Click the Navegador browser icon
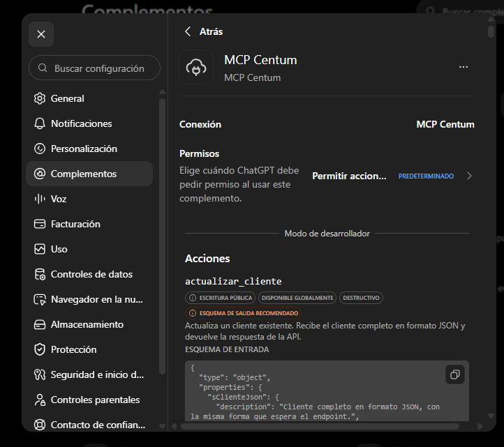Viewport: 504px width, 447px height. 40,299
